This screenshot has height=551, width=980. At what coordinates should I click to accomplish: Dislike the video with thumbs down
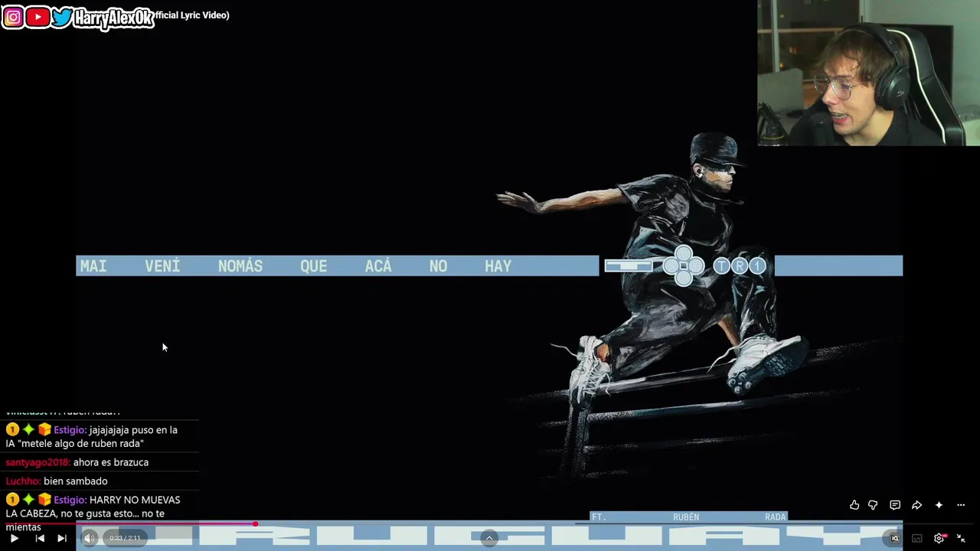pos(873,505)
